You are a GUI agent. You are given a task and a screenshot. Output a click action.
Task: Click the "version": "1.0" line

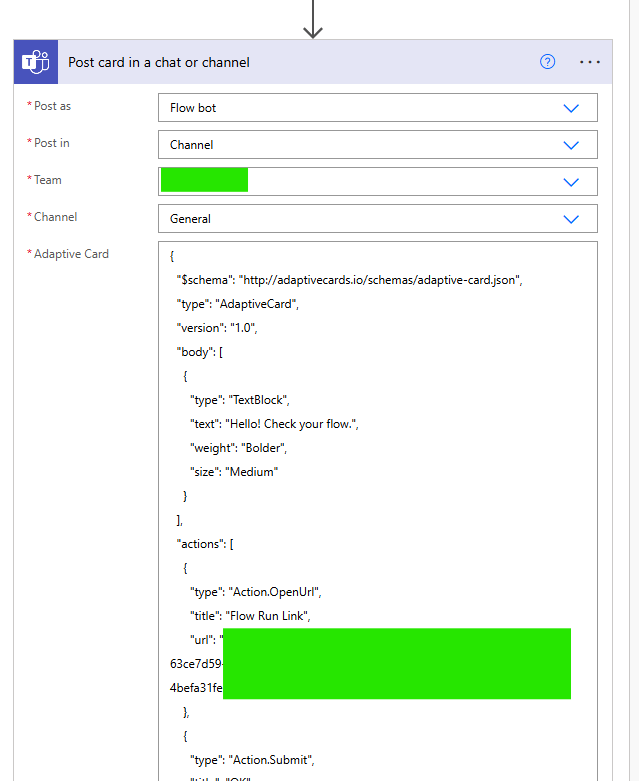click(217, 328)
